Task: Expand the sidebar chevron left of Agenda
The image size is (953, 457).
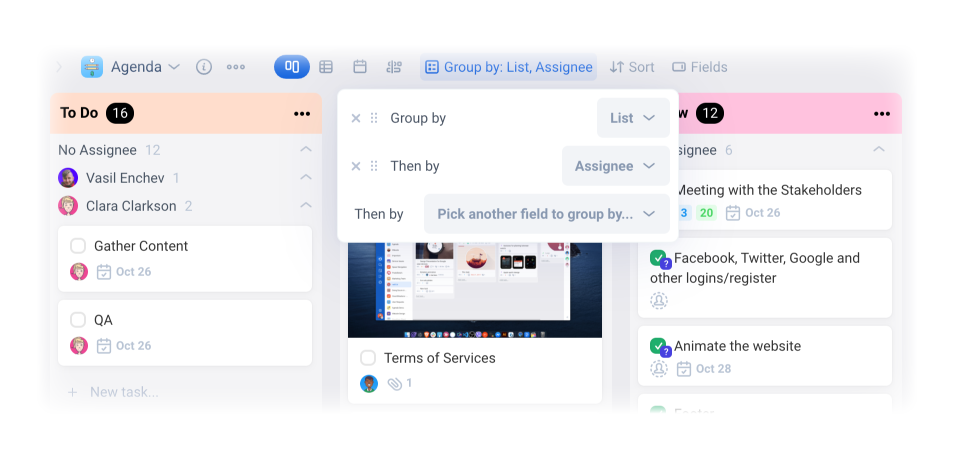Action: click(59, 67)
